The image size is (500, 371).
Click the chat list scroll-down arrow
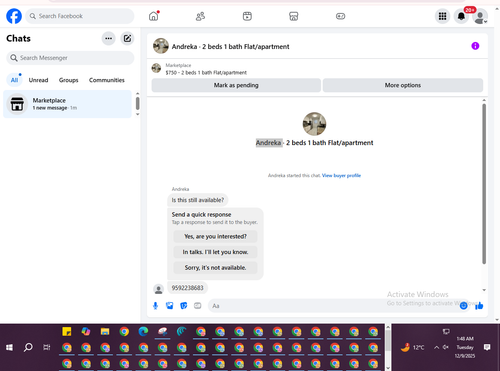coord(137,114)
